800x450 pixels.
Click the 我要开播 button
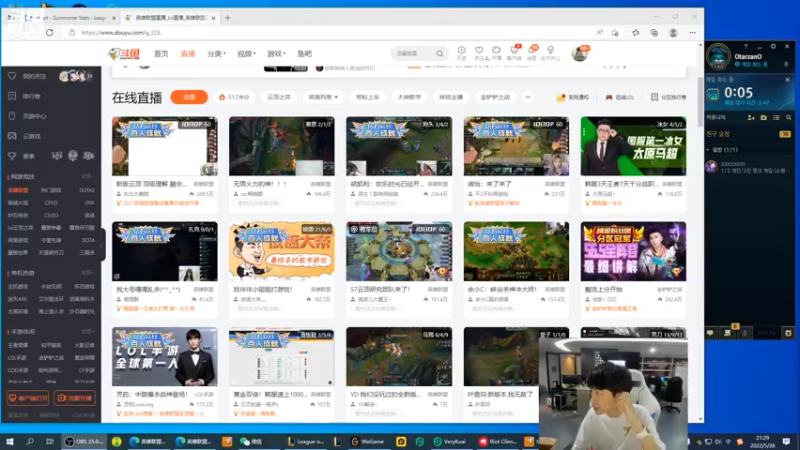[74, 398]
